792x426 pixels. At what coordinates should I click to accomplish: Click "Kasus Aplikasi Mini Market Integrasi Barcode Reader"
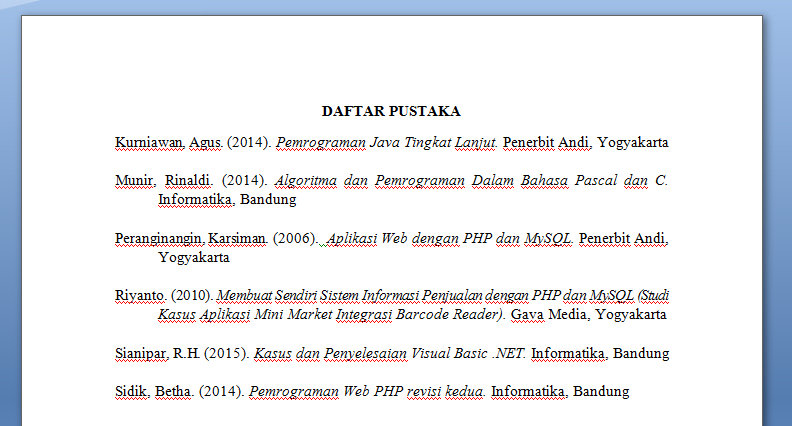pos(331,314)
